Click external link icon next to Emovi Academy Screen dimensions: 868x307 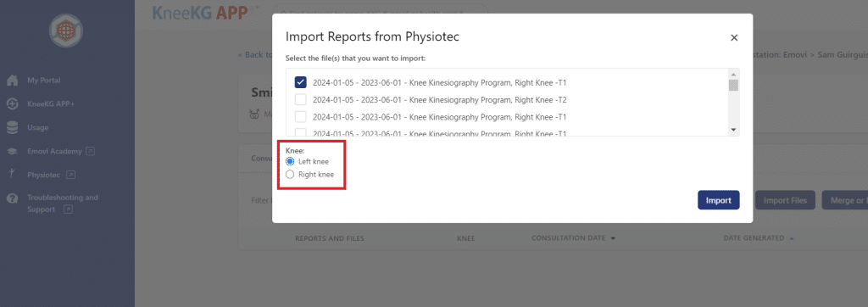point(91,151)
